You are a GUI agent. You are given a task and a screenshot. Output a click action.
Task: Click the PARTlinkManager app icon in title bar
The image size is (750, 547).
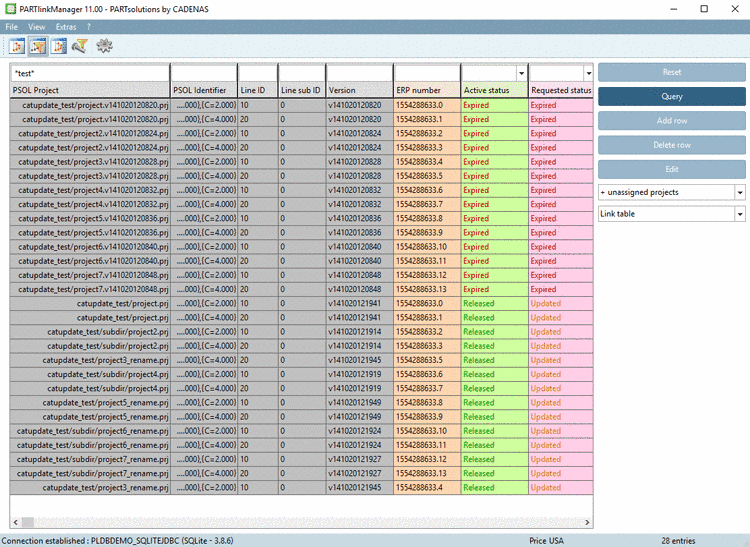pos(9,8)
